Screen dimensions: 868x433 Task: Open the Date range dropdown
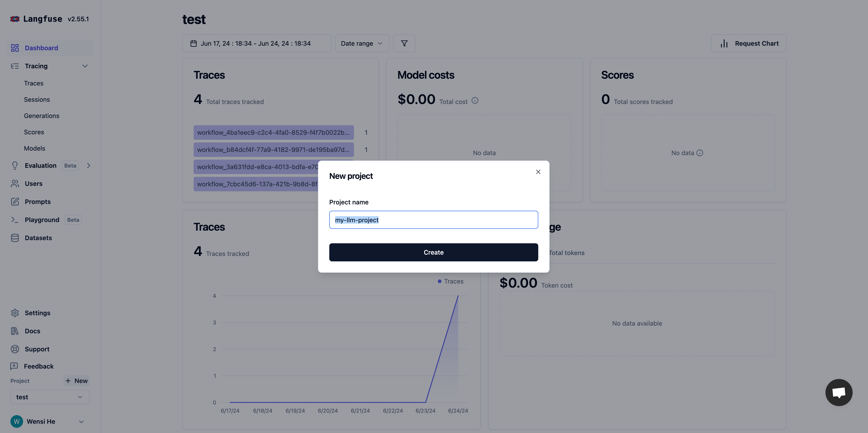pos(362,43)
